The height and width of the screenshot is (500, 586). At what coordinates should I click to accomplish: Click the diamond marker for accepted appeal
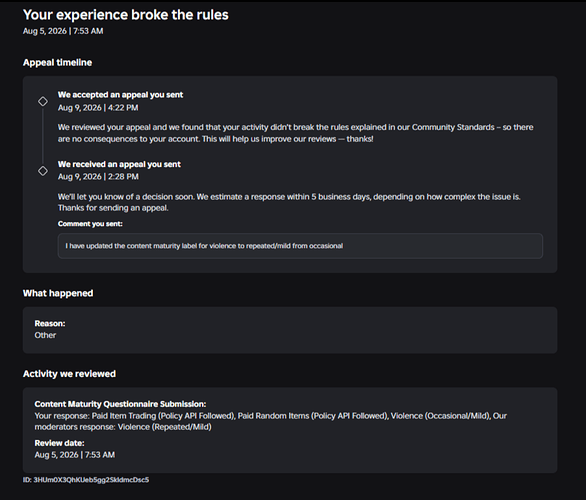(43, 101)
